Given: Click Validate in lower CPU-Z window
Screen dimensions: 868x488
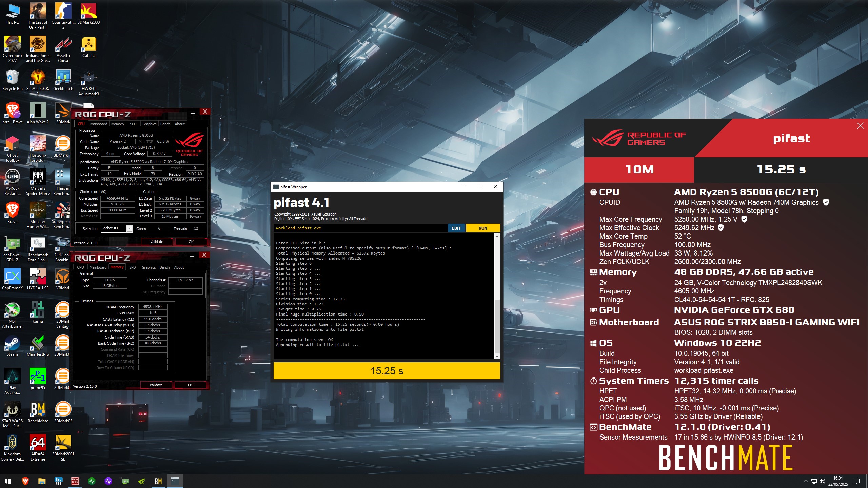Looking at the screenshot, I should [156, 385].
